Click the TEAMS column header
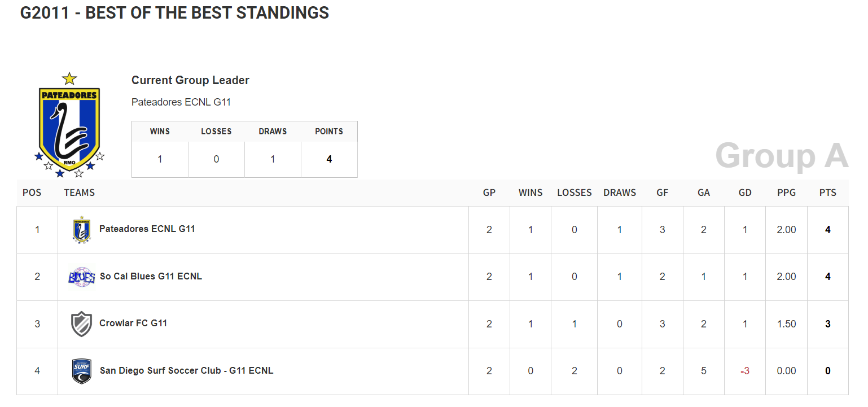This screenshot has height=407, width=868. pos(79,193)
